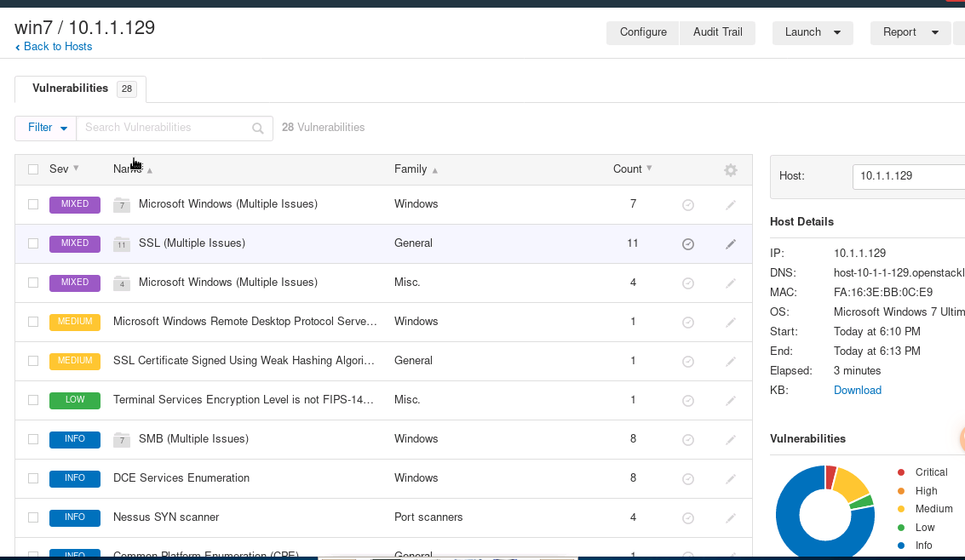The width and height of the screenshot is (965, 560).
Task: Click the accept-risk circle icon in SSL row
Action: pos(688,244)
